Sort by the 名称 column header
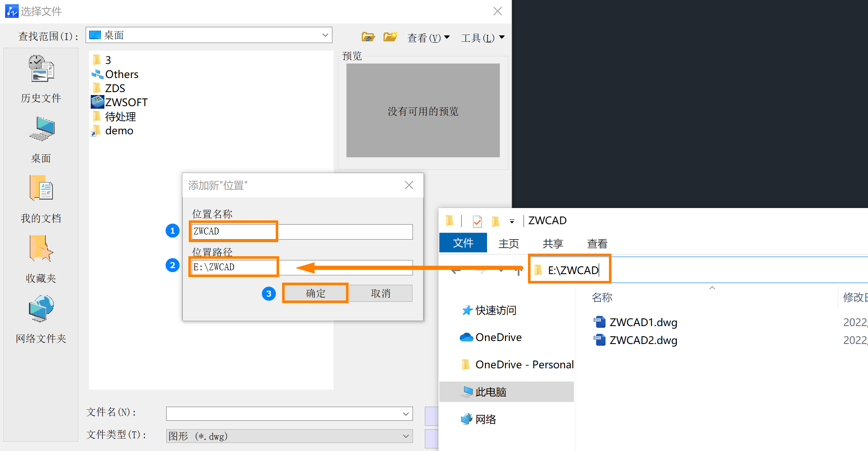The width and height of the screenshot is (868, 451). click(602, 297)
